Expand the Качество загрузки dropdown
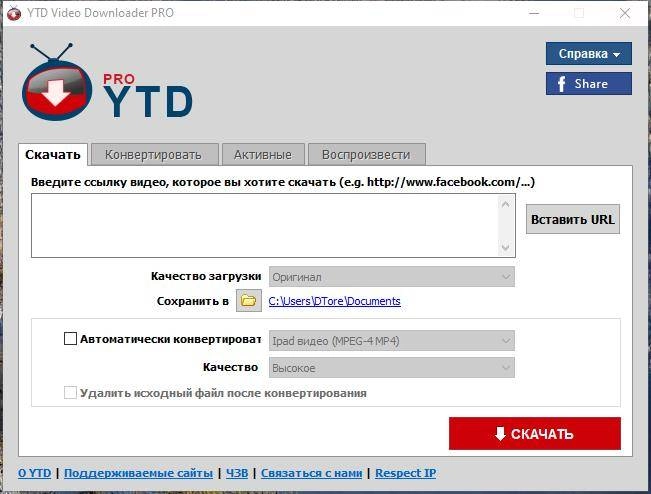This screenshot has width=651, height=494. [392, 277]
